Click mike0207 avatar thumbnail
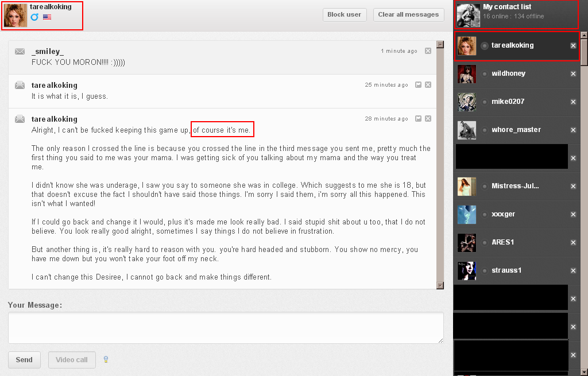The image size is (588, 376). pos(467,102)
